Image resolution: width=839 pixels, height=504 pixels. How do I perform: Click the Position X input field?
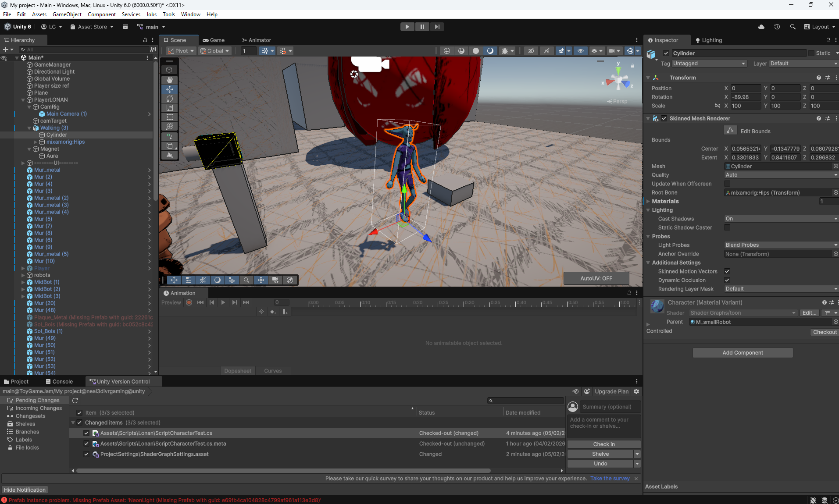(x=745, y=88)
